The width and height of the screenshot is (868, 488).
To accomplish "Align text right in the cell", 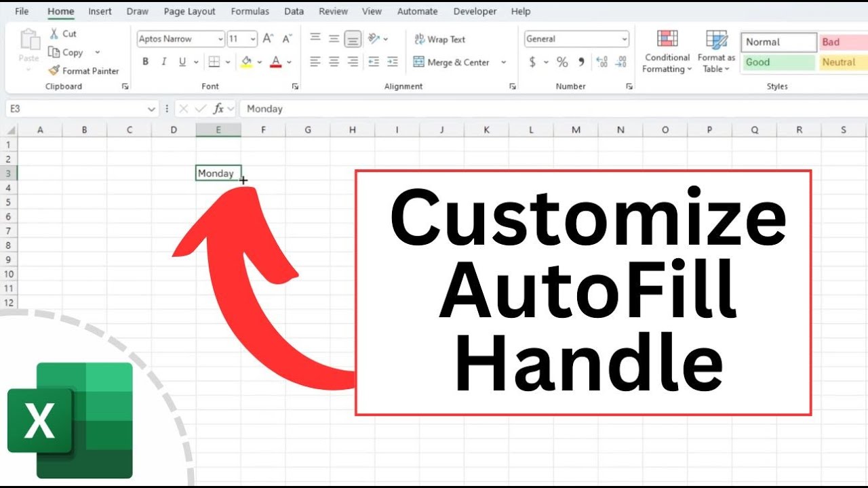I will click(353, 62).
